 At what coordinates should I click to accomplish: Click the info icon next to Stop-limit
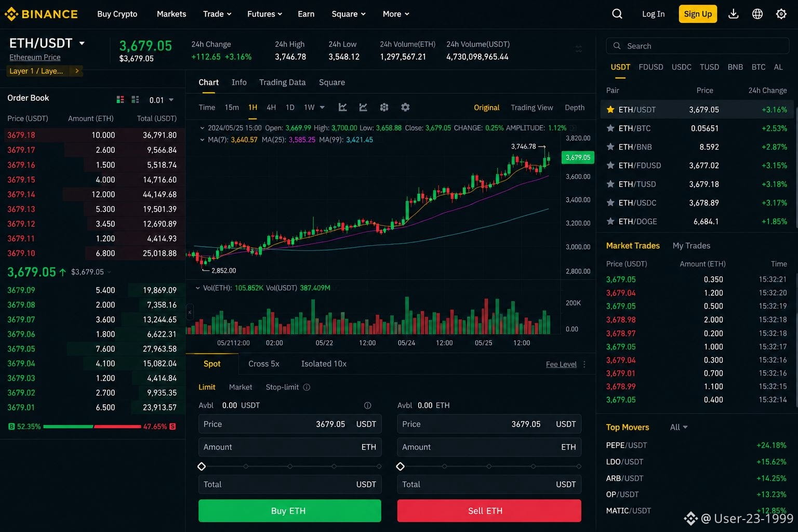click(307, 387)
